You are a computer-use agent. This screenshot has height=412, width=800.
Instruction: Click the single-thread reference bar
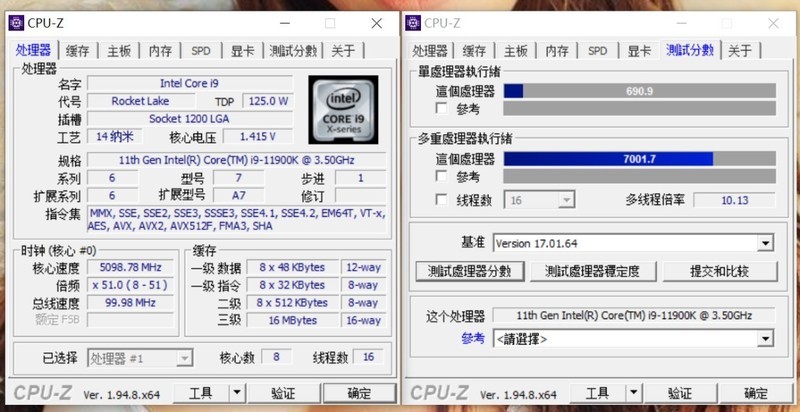click(x=640, y=108)
